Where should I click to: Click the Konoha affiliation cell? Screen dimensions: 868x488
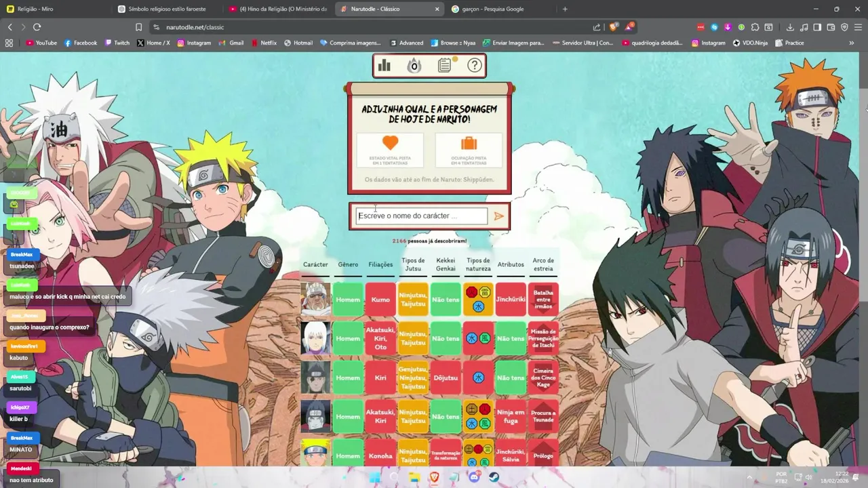coord(380,455)
